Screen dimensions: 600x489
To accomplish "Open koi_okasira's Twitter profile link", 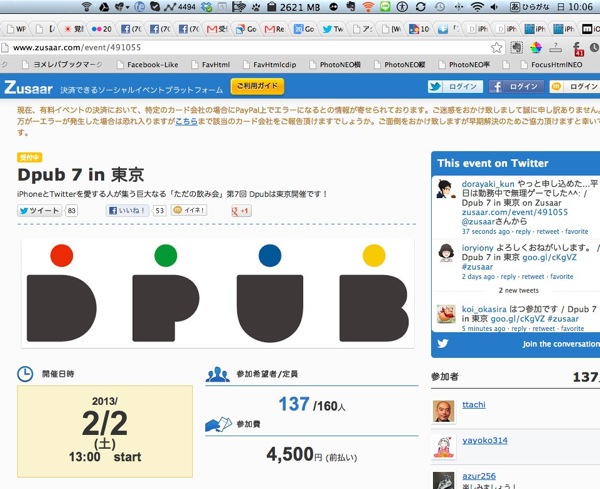I will 484,309.
